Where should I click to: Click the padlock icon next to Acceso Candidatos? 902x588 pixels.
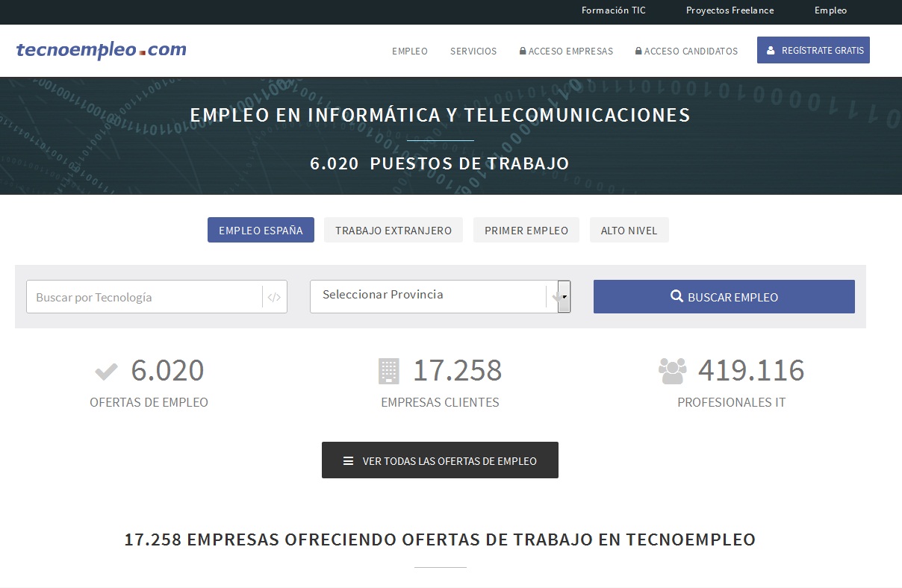coord(638,51)
